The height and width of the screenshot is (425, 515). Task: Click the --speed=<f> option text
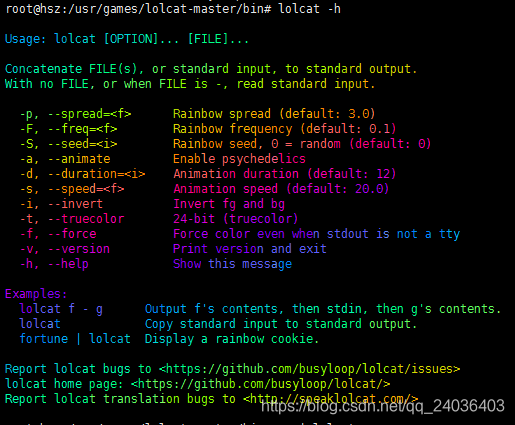pyautogui.click(x=86, y=189)
